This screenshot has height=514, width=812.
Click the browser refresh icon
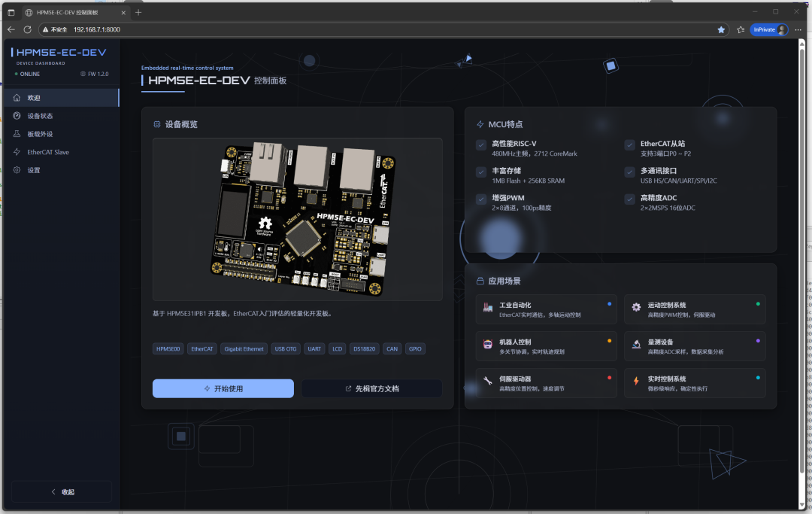coord(28,29)
